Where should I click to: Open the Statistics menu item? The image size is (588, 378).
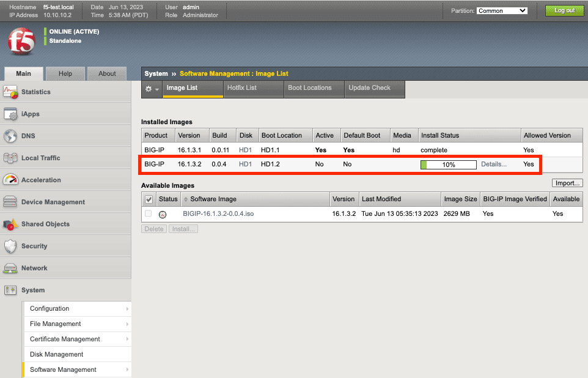[65, 92]
